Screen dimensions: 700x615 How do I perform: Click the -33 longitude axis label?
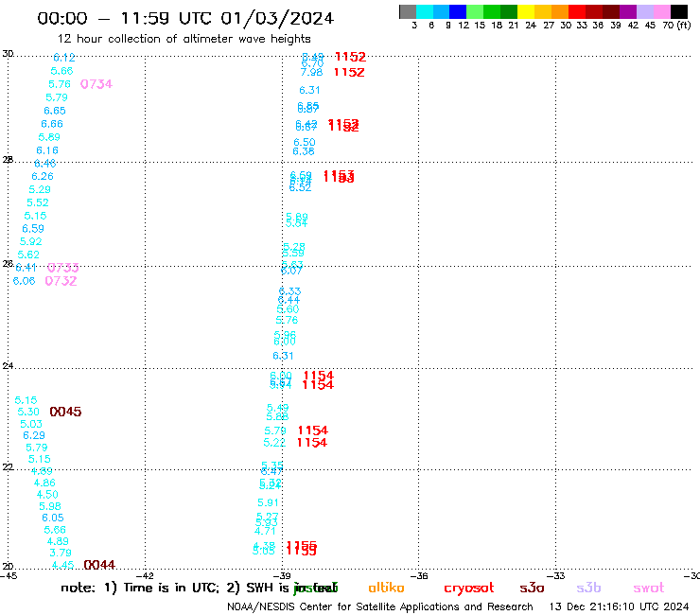point(556,576)
